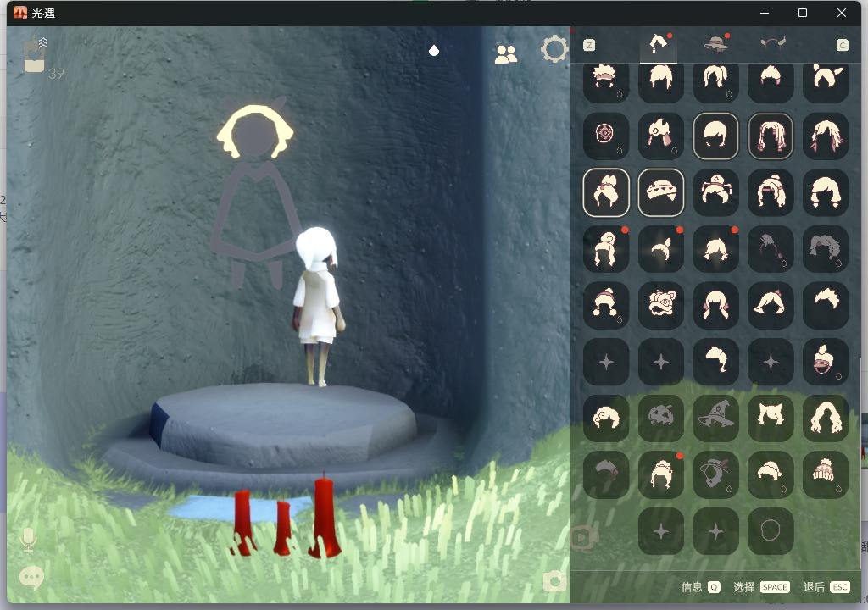Select the outlined ribbon-tied top bun hairstyle
This screenshot has width=868, height=610.
pyautogui.click(x=606, y=192)
